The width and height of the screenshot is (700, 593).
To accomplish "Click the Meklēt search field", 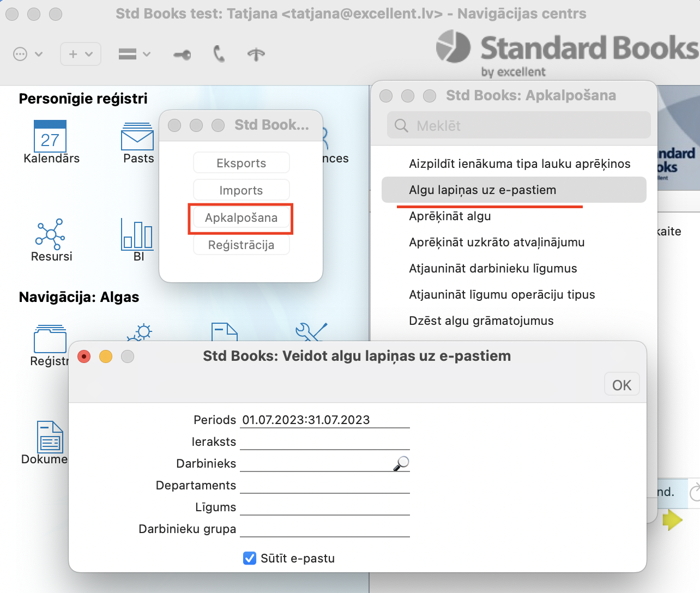I will pyautogui.click(x=519, y=126).
